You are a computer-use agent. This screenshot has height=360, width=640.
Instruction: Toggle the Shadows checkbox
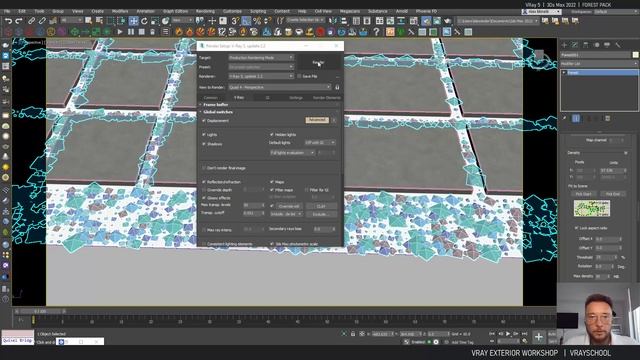tap(204, 144)
